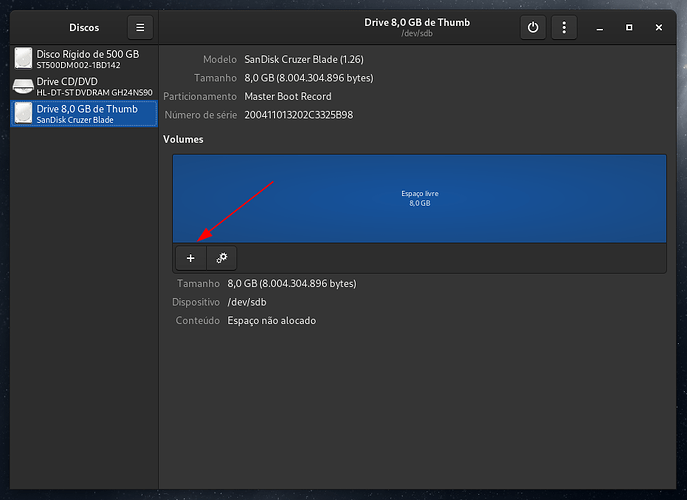This screenshot has width=687, height=500.
Task: Click the /dev/sdb Dispositivo value
Action: point(247,302)
